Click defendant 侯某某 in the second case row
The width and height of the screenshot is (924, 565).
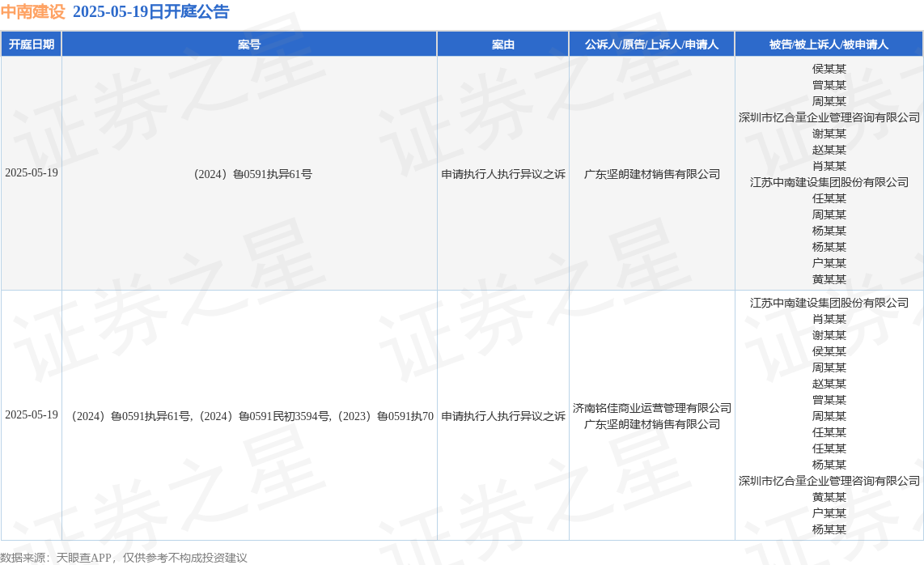pos(829,351)
